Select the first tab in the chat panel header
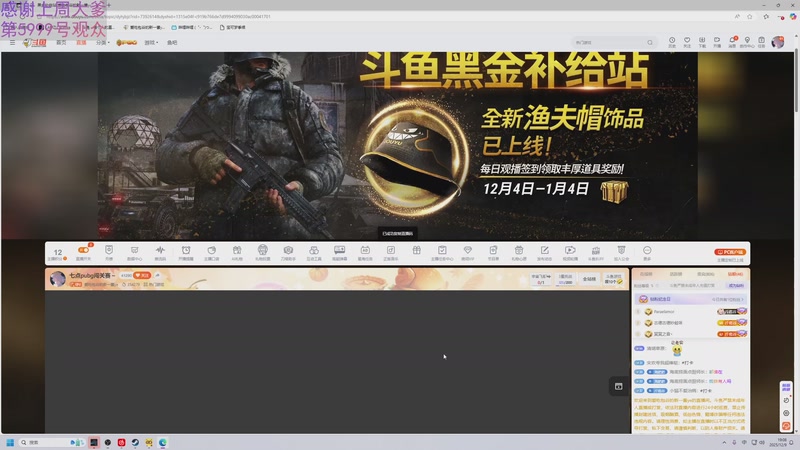The image size is (800, 450). (646, 274)
